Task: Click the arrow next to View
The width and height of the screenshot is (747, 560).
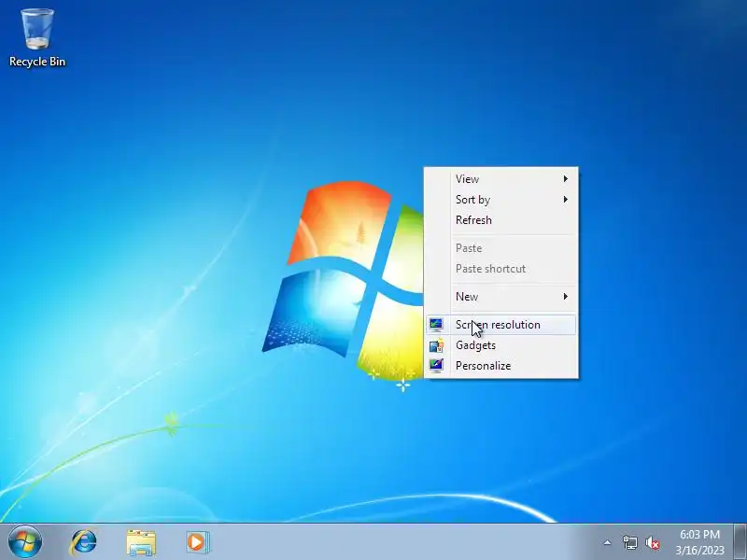Action: point(566,179)
